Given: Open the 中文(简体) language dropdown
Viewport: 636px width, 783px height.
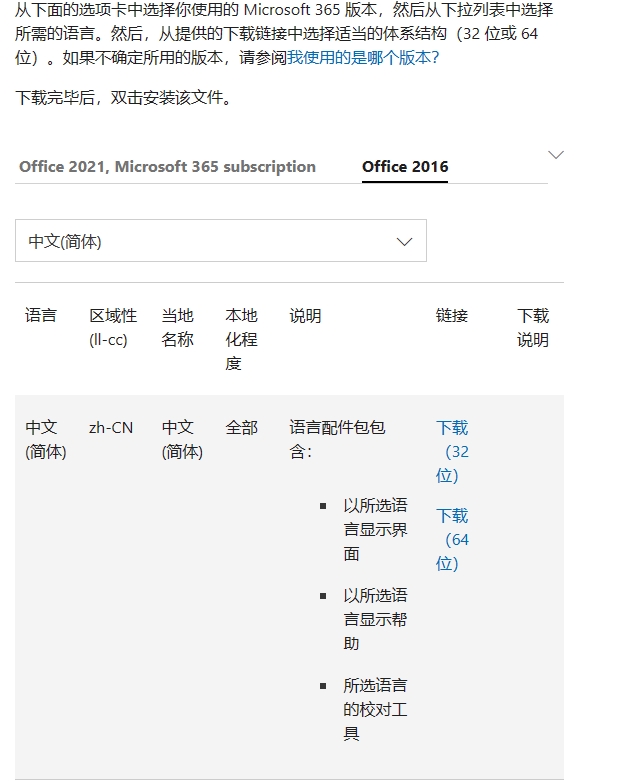Looking at the screenshot, I should tap(221, 240).
